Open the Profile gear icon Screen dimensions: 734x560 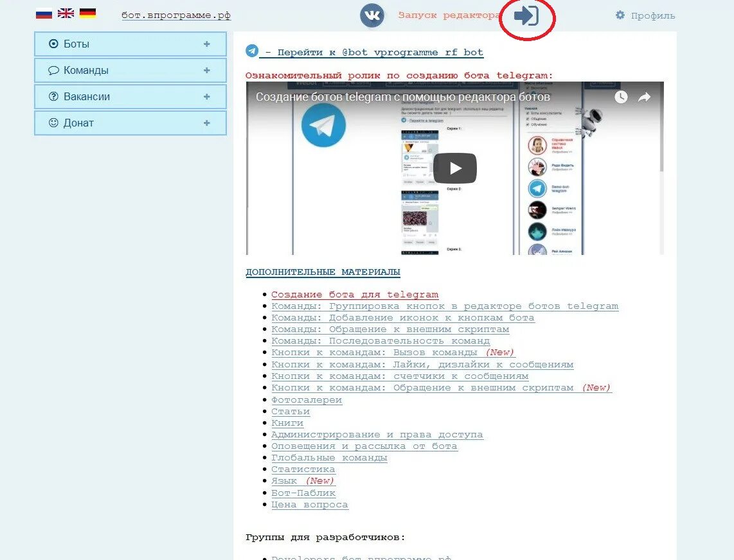point(620,15)
